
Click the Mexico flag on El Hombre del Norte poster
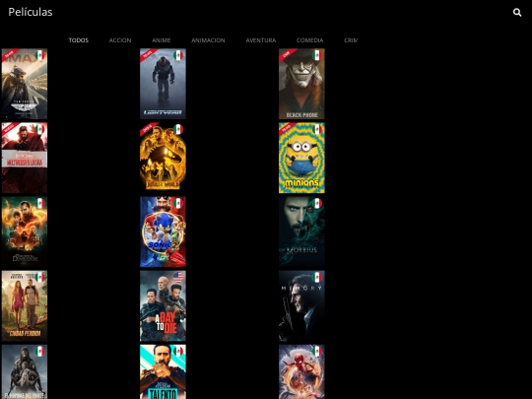tap(40, 351)
